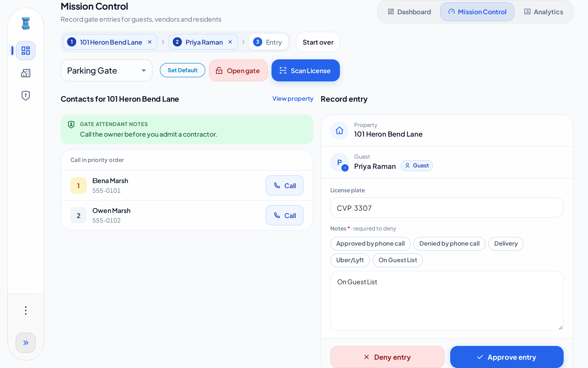Call Elena Marsh
This screenshot has width=588, height=368.
tap(284, 185)
